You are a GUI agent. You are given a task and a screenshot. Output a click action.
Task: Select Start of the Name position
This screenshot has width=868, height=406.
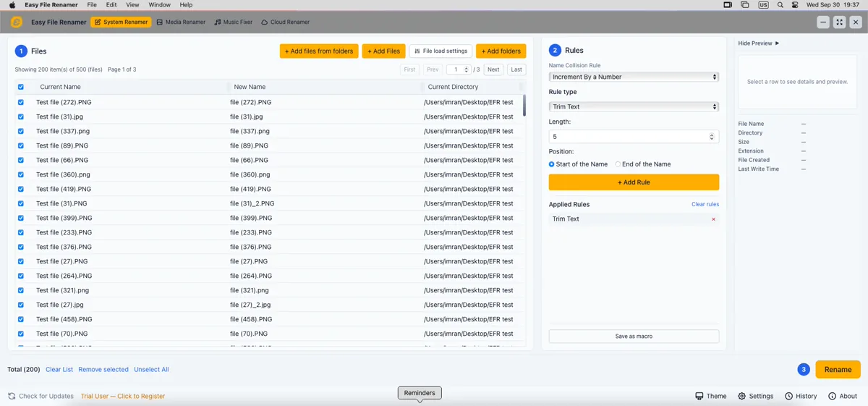(552, 164)
